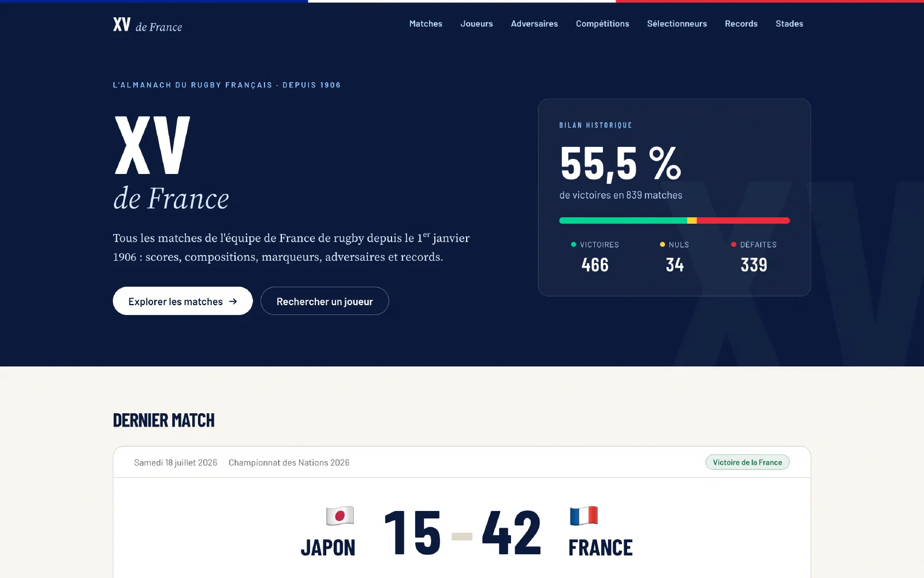Click the DERNIER MATCH heading
Screen dimensions: 924x578
coord(164,420)
